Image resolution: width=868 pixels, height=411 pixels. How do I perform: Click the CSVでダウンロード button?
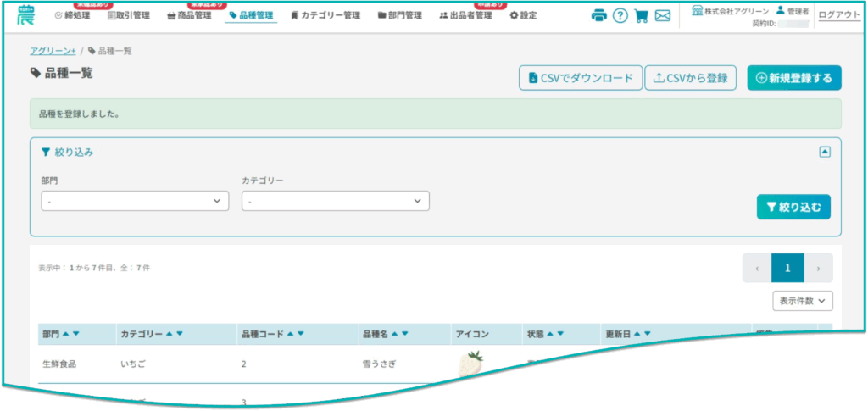(581, 78)
